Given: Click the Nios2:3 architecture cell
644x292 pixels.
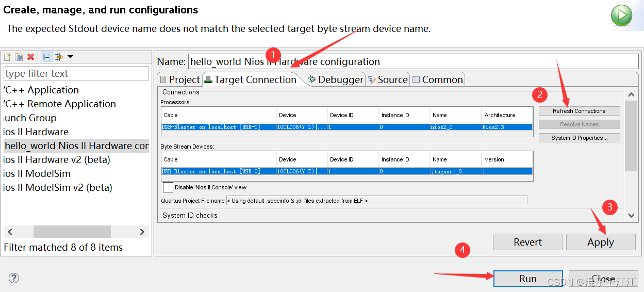Looking at the screenshot, I should pos(507,127).
